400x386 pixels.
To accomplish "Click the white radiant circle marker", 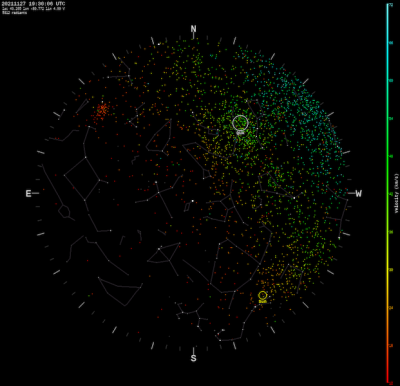I will click(x=240, y=123).
